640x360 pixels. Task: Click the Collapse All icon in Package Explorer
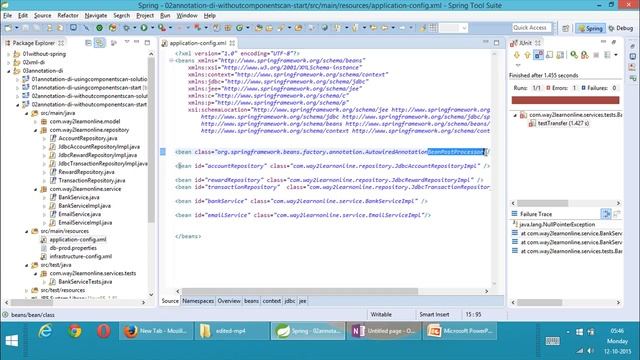coord(88,43)
